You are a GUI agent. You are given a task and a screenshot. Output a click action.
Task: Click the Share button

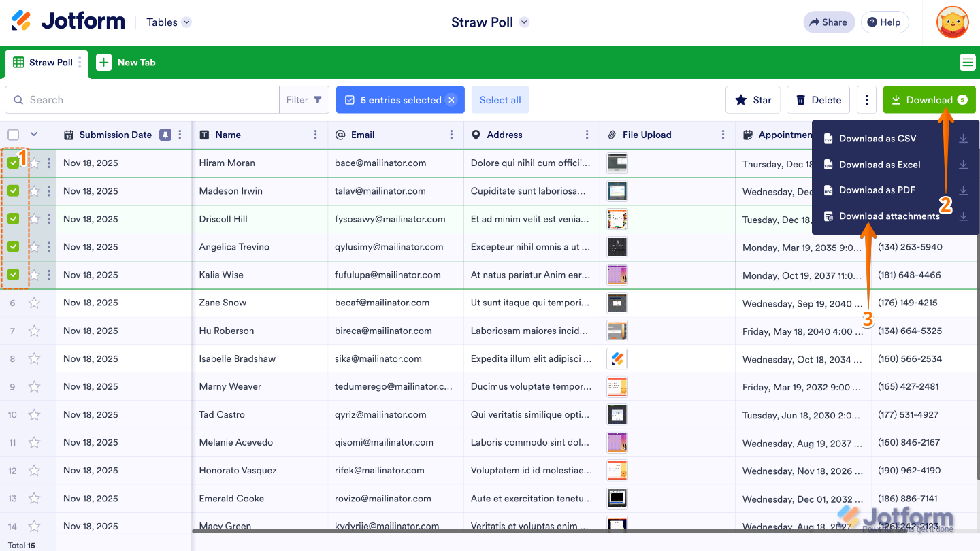pyautogui.click(x=829, y=22)
